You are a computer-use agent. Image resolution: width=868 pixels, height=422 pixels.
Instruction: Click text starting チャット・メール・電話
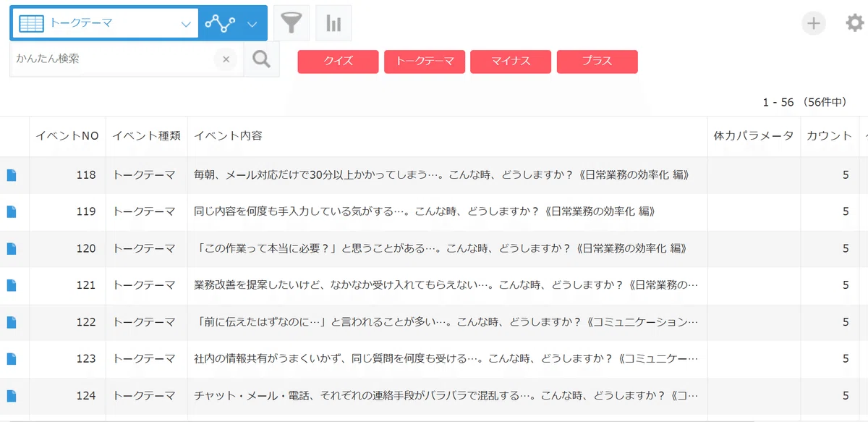click(446, 395)
